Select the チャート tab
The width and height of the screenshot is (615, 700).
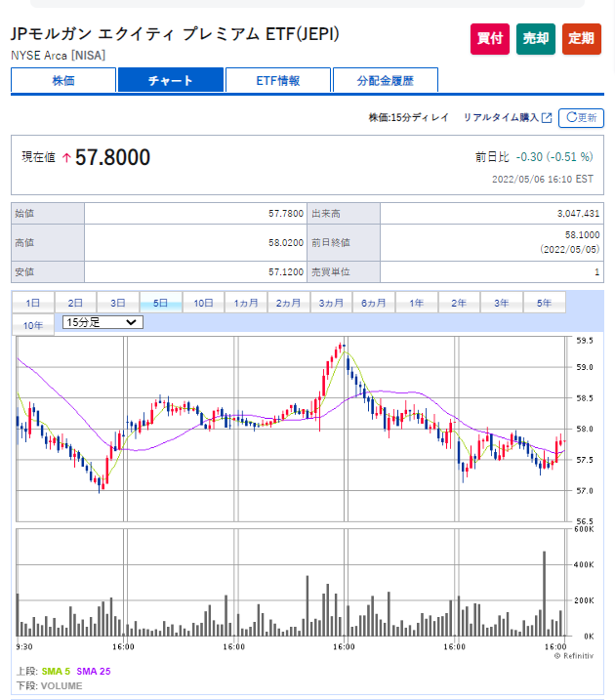171,80
